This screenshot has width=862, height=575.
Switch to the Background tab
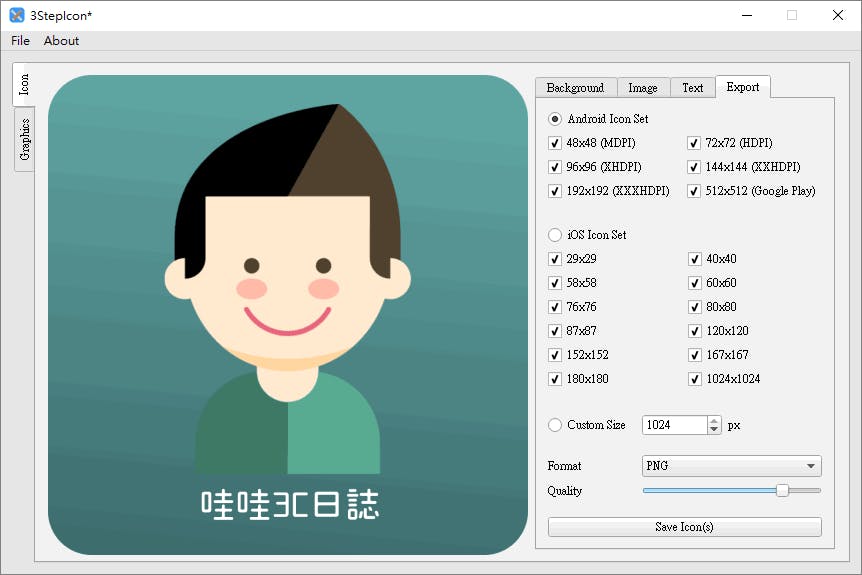575,88
